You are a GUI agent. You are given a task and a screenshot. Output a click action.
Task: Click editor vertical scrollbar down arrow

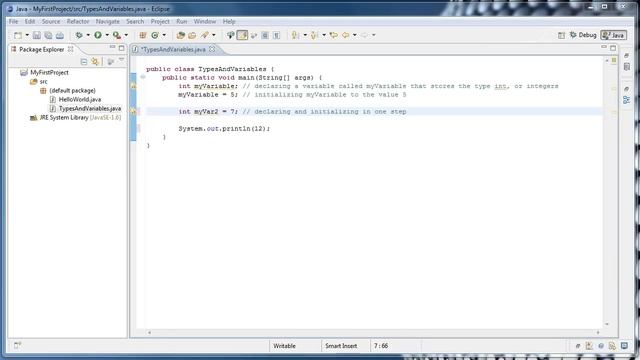point(607,324)
